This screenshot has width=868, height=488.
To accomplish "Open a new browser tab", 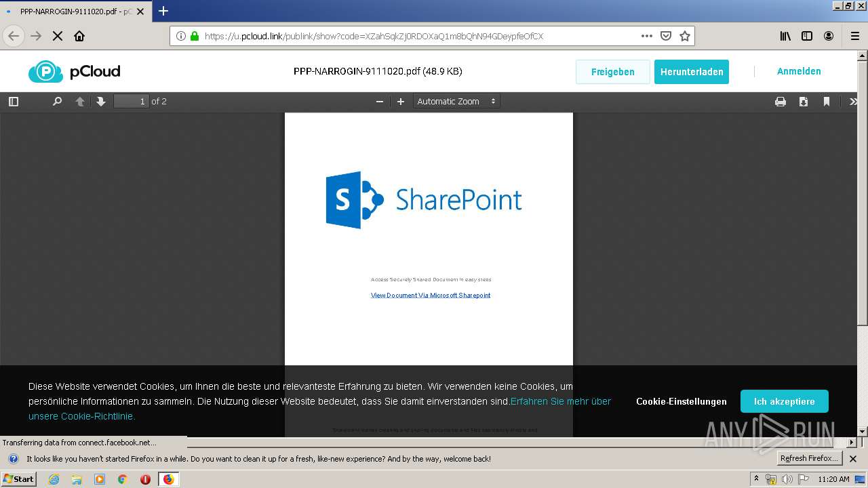I will click(163, 11).
